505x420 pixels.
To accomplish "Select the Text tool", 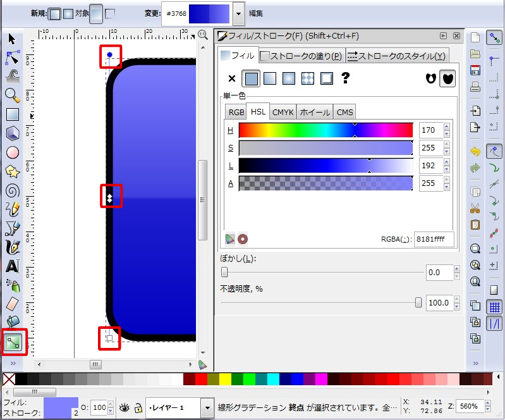I will tap(13, 266).
